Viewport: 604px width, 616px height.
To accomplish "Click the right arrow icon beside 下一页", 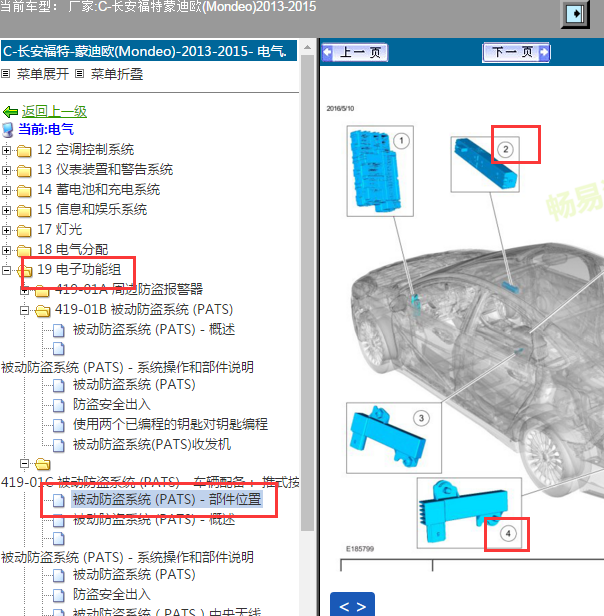I will [544, 52].
